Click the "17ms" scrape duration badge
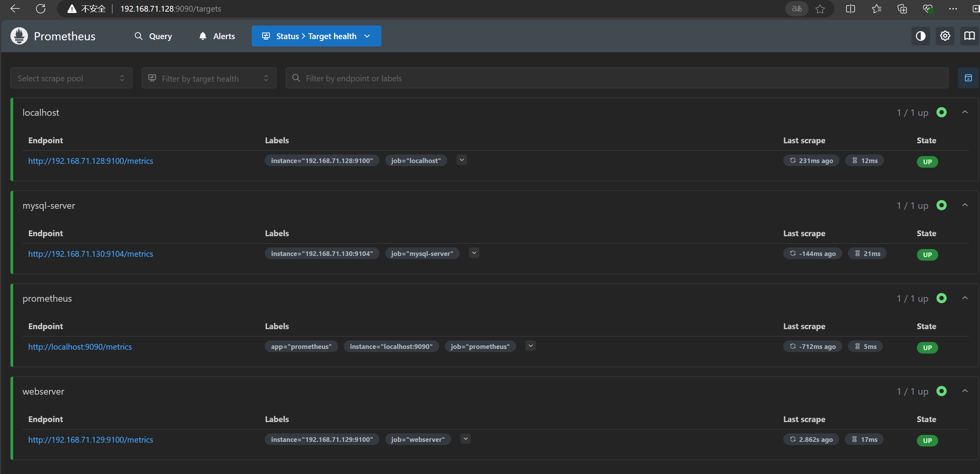The height and width of the screenshot is (474, 980). [x=864, y=440]
